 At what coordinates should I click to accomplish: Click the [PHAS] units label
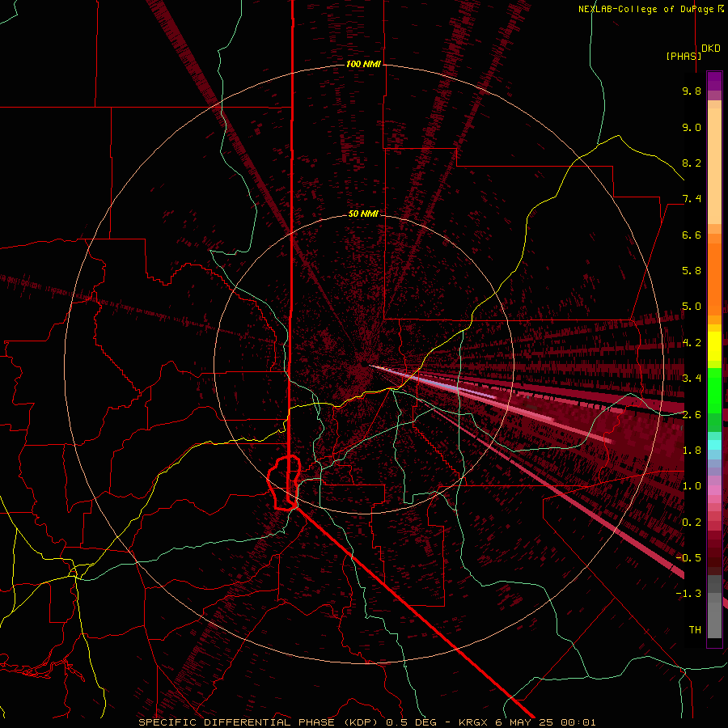click(x=684, y=56)
